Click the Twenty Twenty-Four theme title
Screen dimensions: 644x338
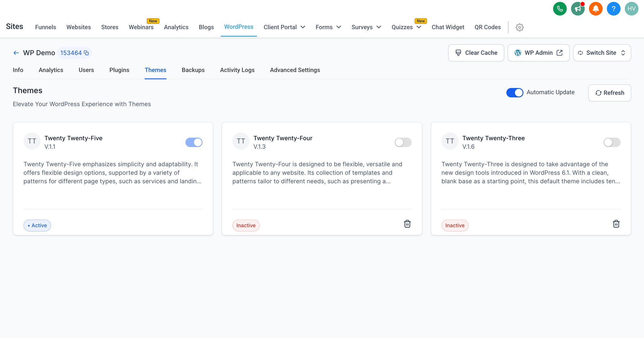click(x=283, y=138)
